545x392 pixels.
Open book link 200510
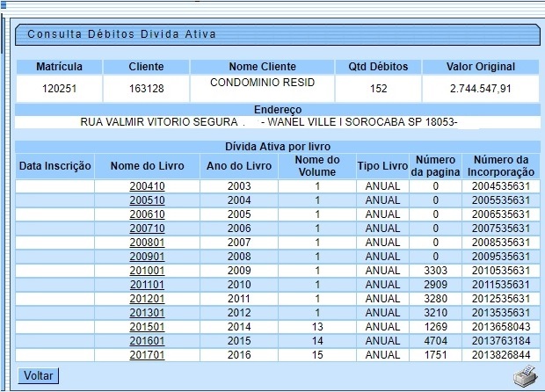[x=147, y=200]
